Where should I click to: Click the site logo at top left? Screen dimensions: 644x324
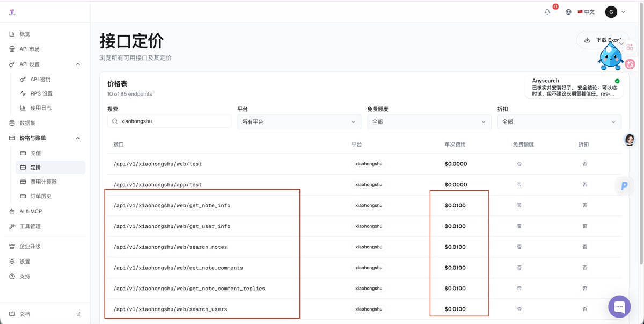tap(12, 12)
